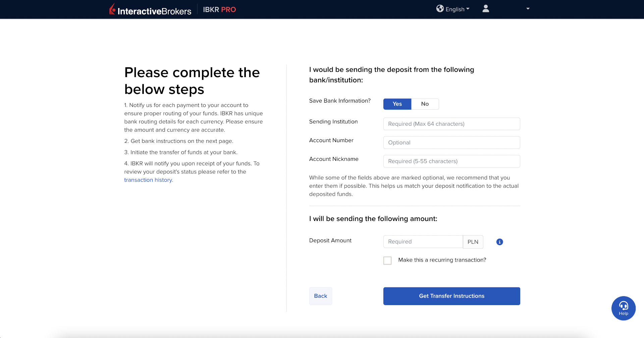The image size is (644, 338).
Task: Click the IBKR PRO header label
Action: (x=219, y=10)
